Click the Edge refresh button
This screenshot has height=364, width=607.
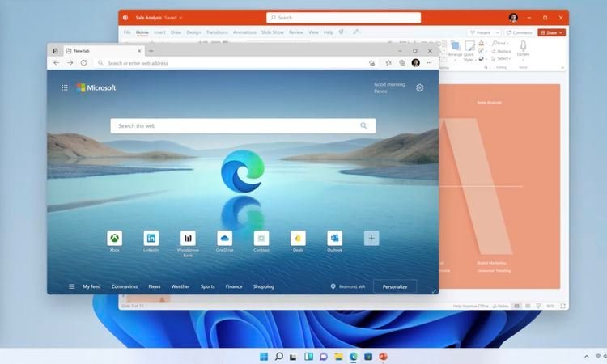[x=83, y=62]
